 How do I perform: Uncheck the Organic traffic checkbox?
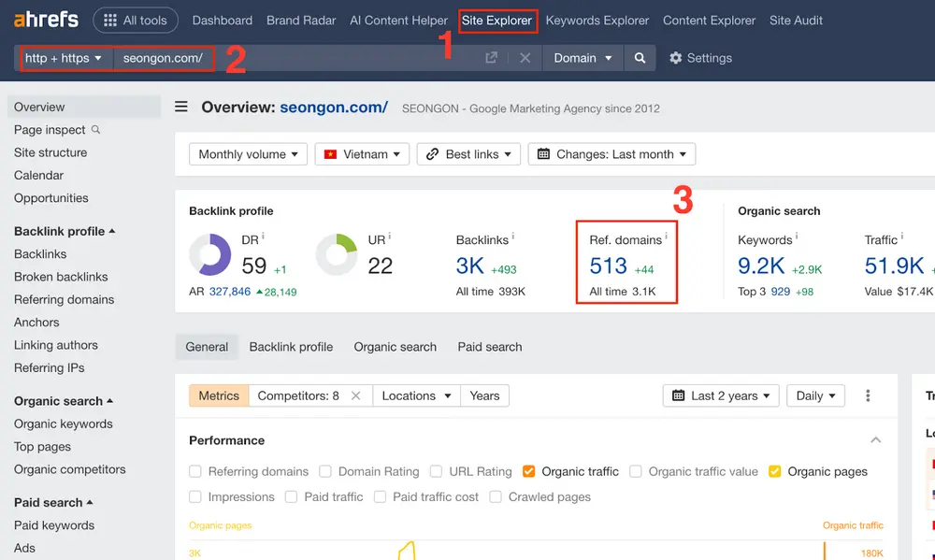click(x=528, y=471)
